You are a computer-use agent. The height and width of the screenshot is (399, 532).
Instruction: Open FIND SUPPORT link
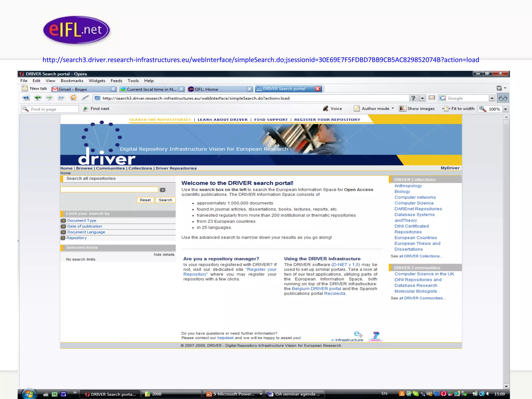[x=271, y=119]
